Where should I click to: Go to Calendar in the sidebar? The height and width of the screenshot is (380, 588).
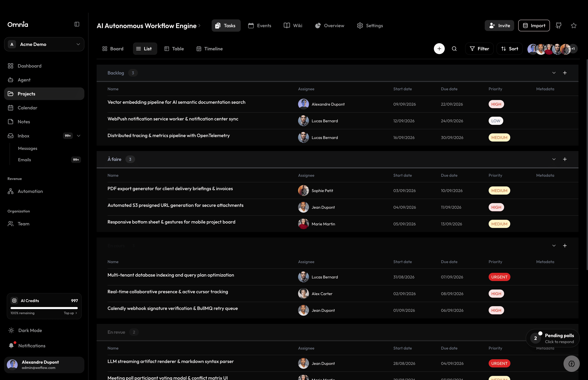pos(44,108)
